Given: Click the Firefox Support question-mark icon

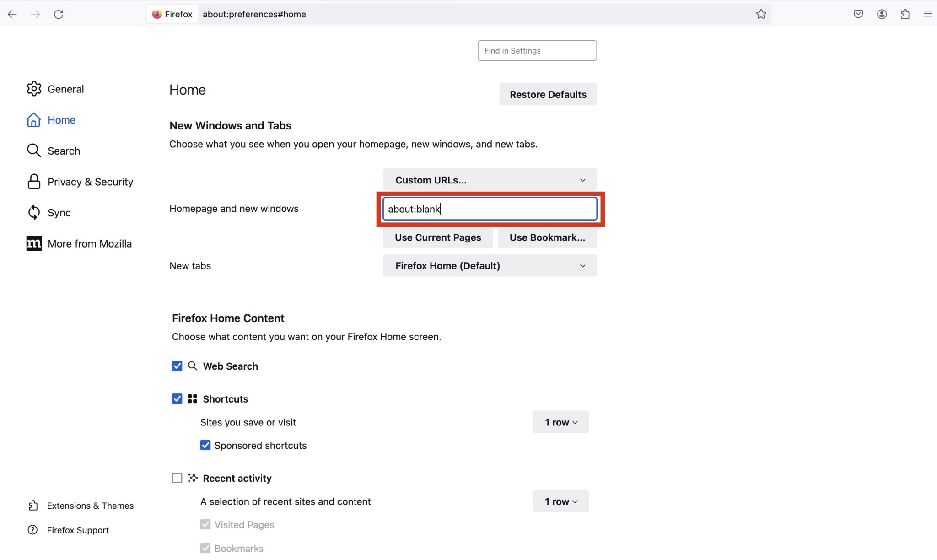Looking at the screenshot, I should [33, 530].
